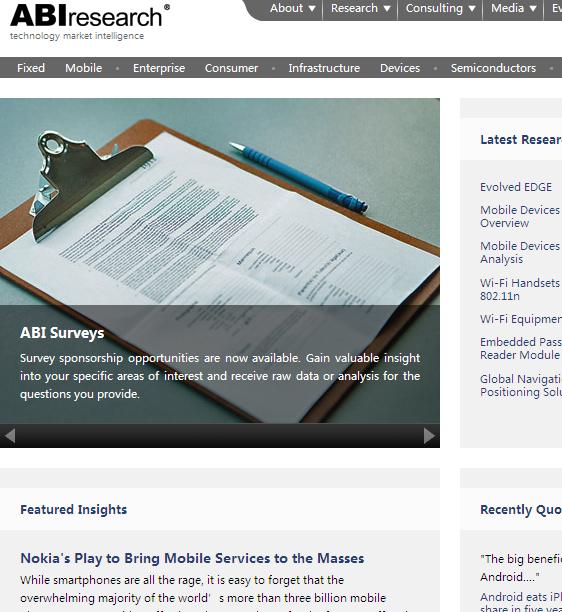Viewport: 562px width, 612px height.
Task: Open the Evolved EDGE research link
Action: tap(516, 187)
